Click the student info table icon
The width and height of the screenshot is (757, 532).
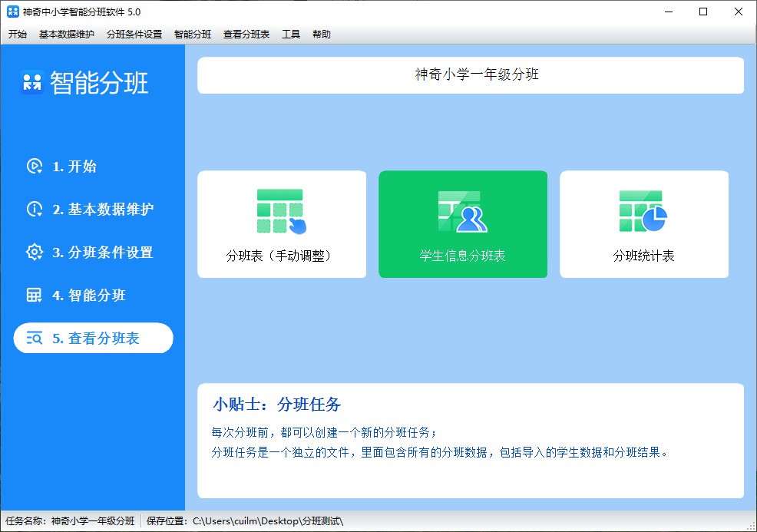[x=462, y=211]
